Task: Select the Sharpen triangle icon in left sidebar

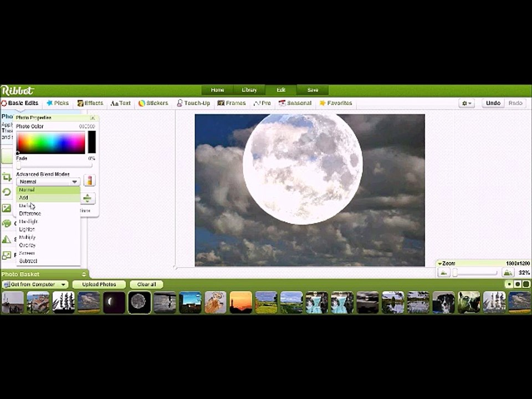Action: point(7,239)
